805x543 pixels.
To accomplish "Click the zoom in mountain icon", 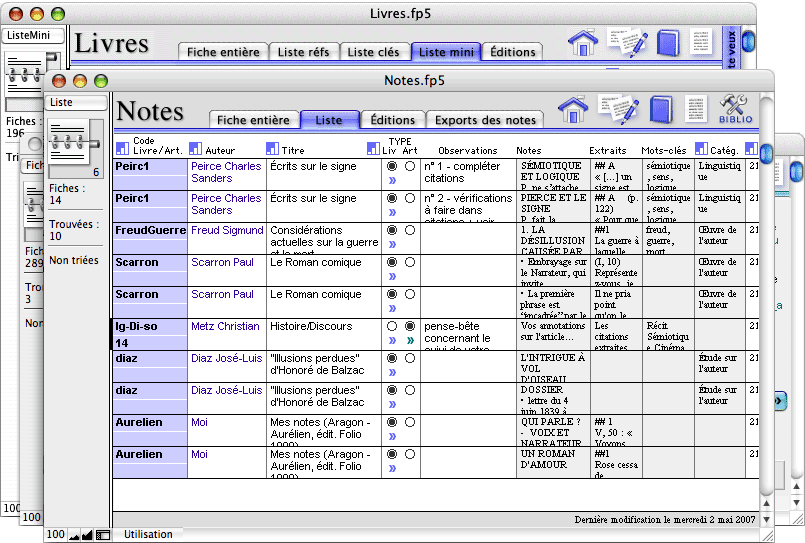I will coord(87,535).
